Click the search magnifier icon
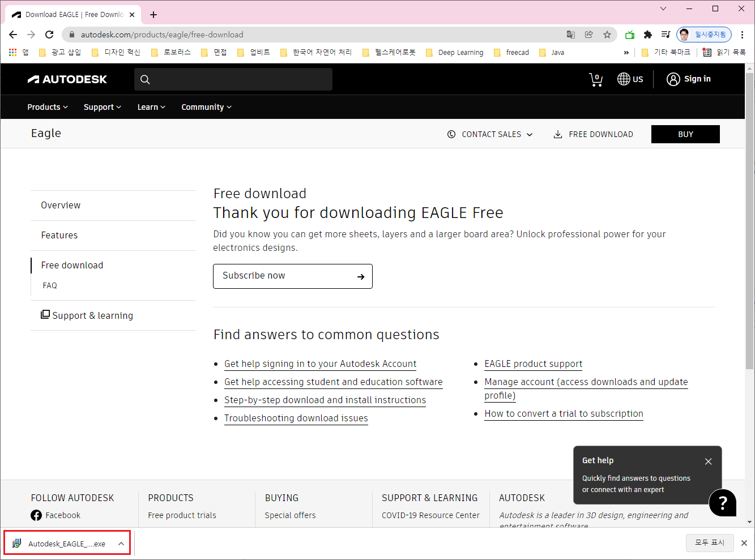 pos(145,79)
